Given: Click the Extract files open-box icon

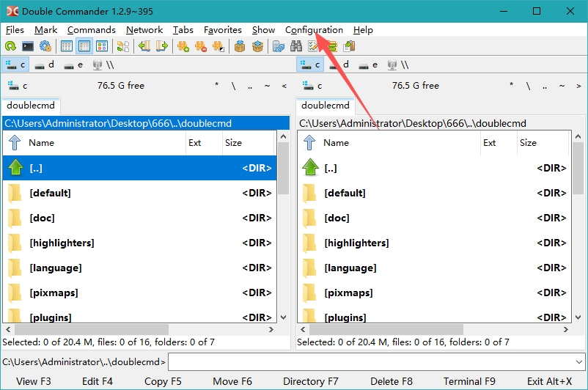Looking at the screenshot, I should click(x=257, y=46).
